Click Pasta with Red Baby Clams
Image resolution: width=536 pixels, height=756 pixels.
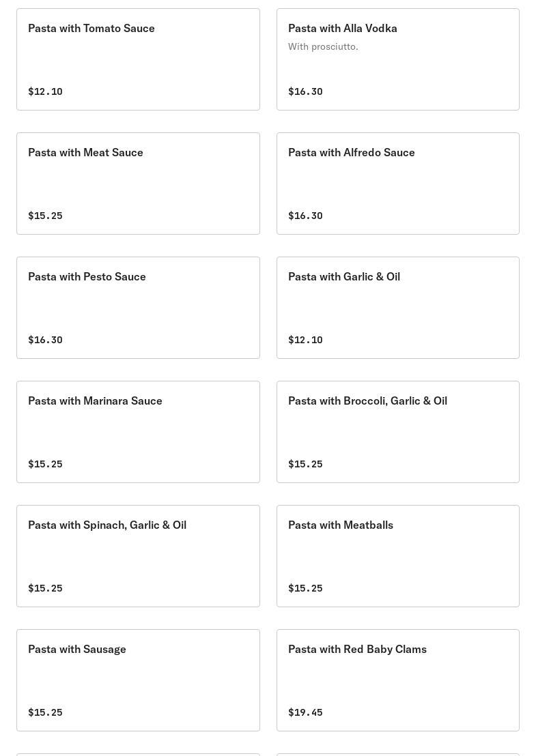(x=397, y=680)
